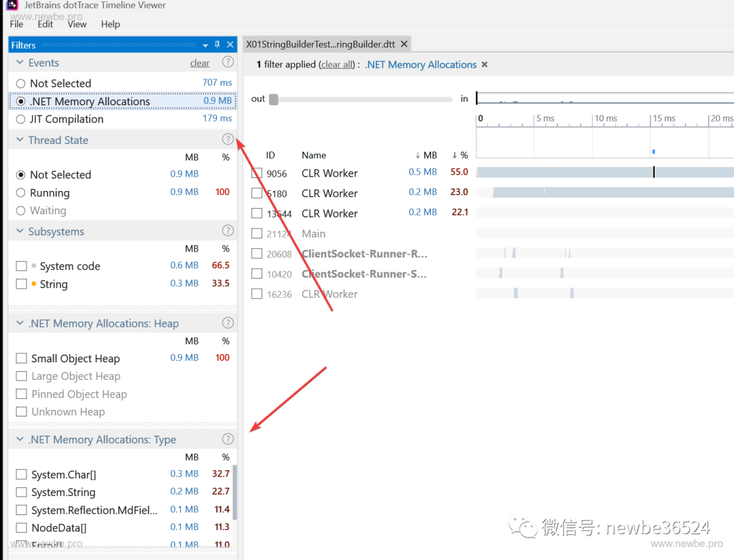This screenshot has width=734, height=560.
Task: Open help for Thread State section
Action: [228, 139]
